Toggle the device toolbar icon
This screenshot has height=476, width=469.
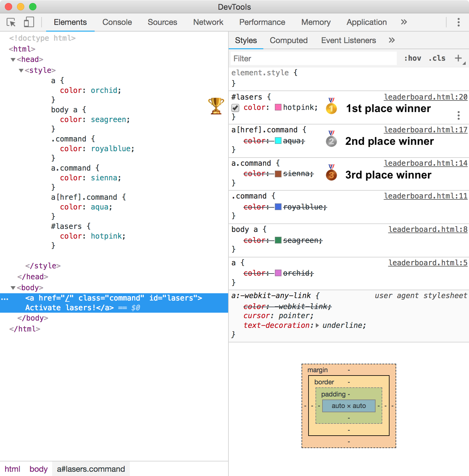click(x=29, y=22)
